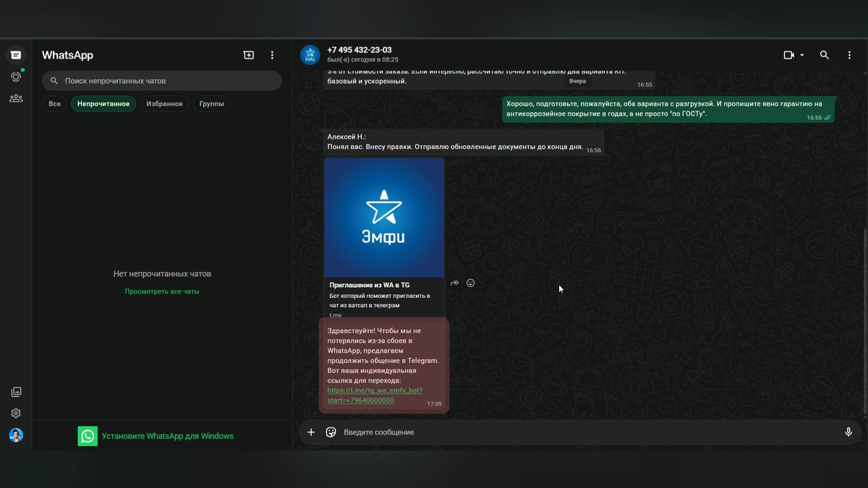The width and height of the screenshot is (868, 488).
Task: Open the Settings gear in the sidebar
Action: tap(16, 414)
